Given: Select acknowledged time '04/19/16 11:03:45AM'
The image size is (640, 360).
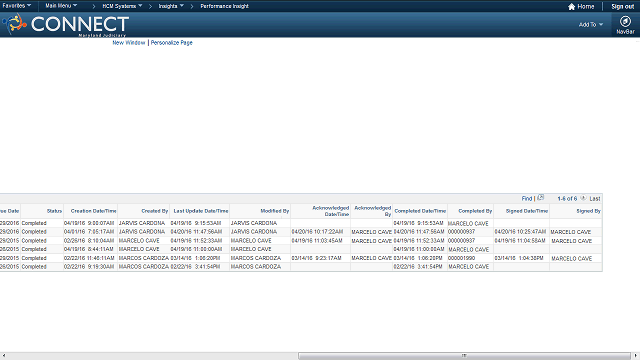Looking at the screenshot, I should point(317,241).
